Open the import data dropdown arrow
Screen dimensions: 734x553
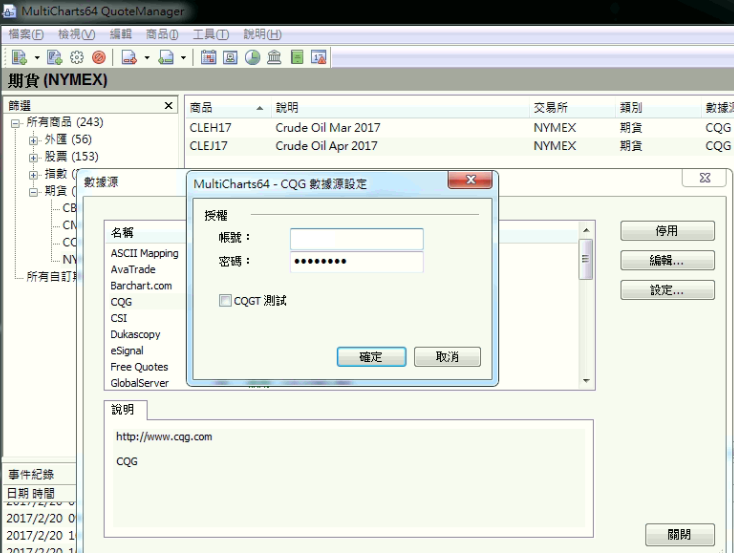184,58
